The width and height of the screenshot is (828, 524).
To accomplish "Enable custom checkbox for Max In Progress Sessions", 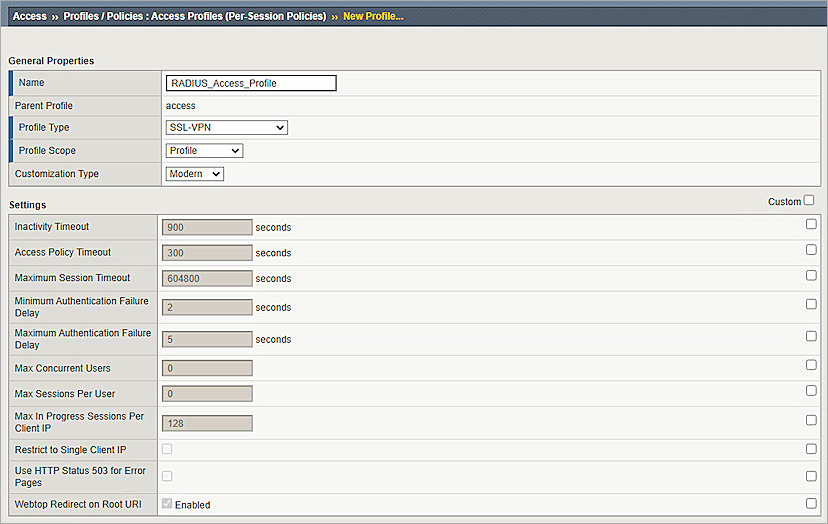I will click(x=811, y=420).
